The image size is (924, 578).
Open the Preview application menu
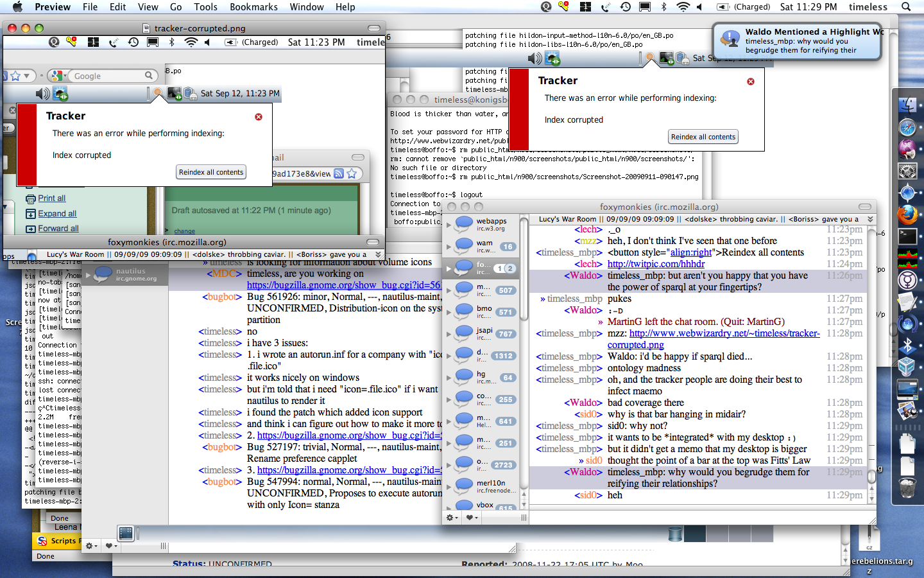coord(53,7)
